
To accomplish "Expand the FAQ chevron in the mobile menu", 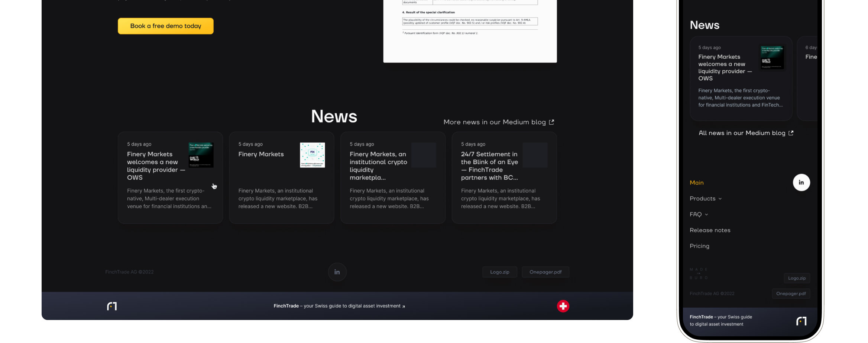I will (x=706, y=215).
